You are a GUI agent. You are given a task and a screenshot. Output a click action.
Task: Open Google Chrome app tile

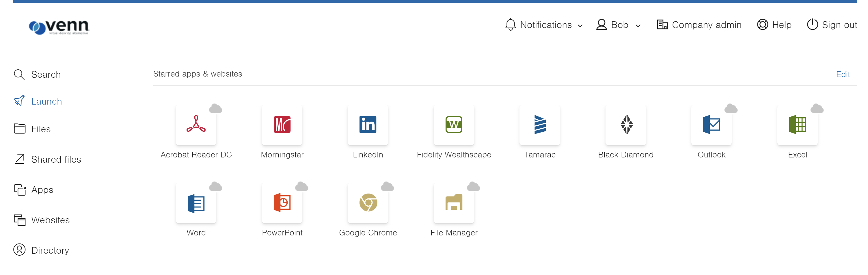tap(368, 203)
